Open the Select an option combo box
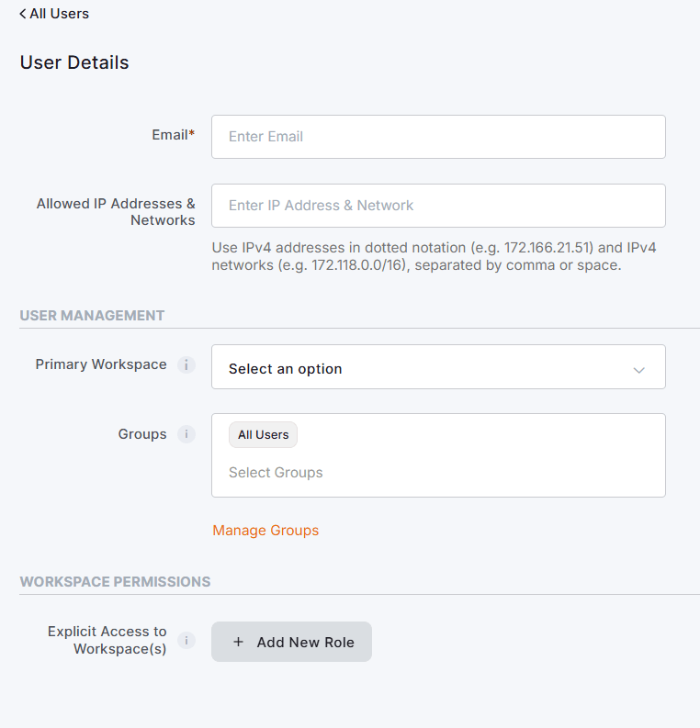This screenshot has width=700, height=728. click(x=438, y=367)
